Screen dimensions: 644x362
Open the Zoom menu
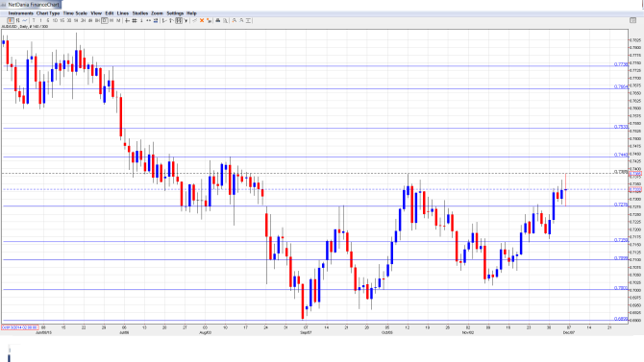click(157, 13)
